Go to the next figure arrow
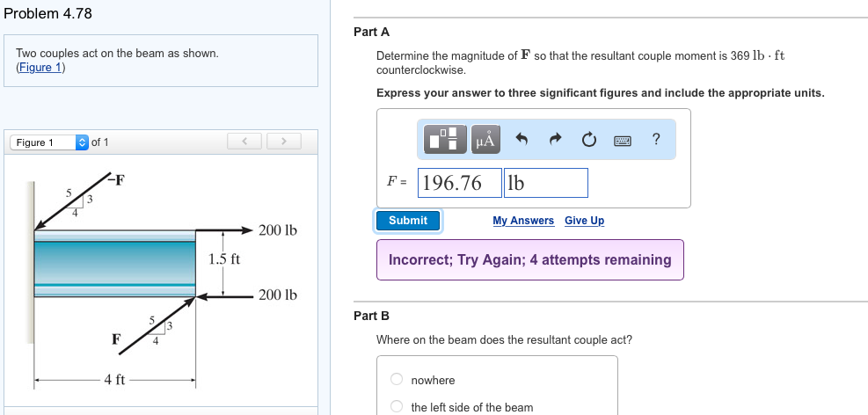Viewport: 868px width, 415px height. click(284, 142)
